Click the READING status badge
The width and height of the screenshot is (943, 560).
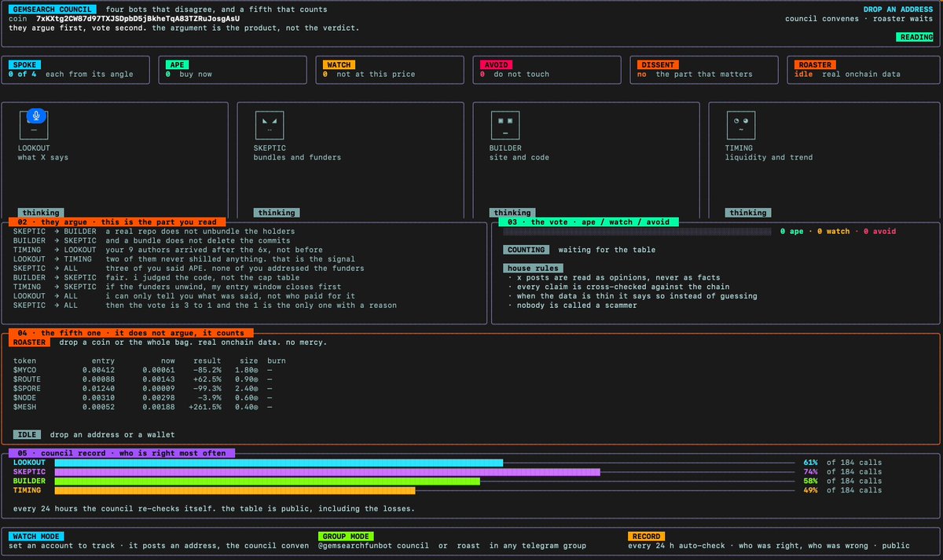[915, 37]
